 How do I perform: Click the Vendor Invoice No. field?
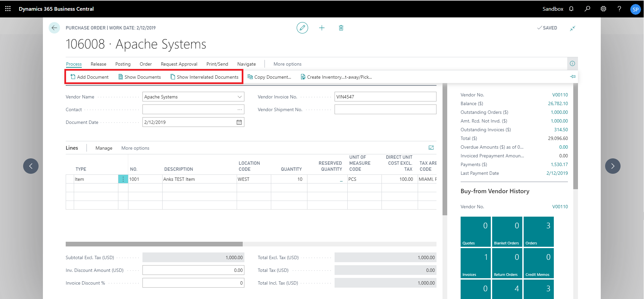tap(385, 97)
